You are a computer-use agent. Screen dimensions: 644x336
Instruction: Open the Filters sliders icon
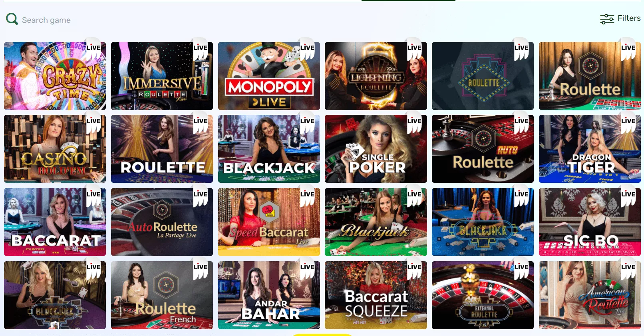(x=607, y=19)
